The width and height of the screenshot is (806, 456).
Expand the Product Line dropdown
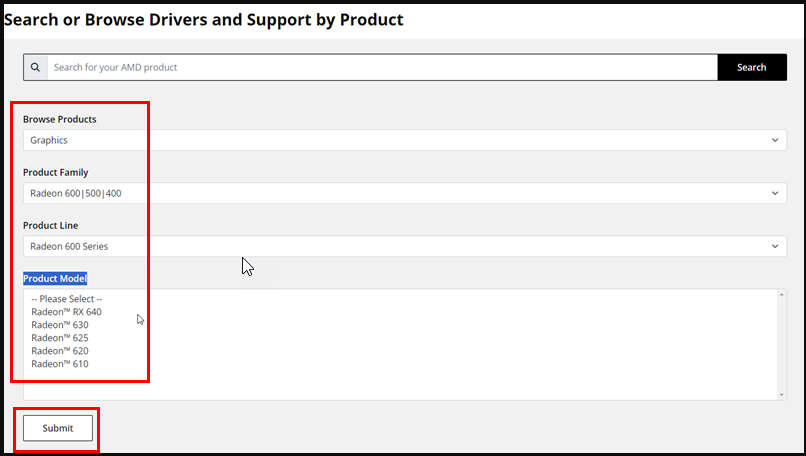pyautogui.click(x=403, y=246)
